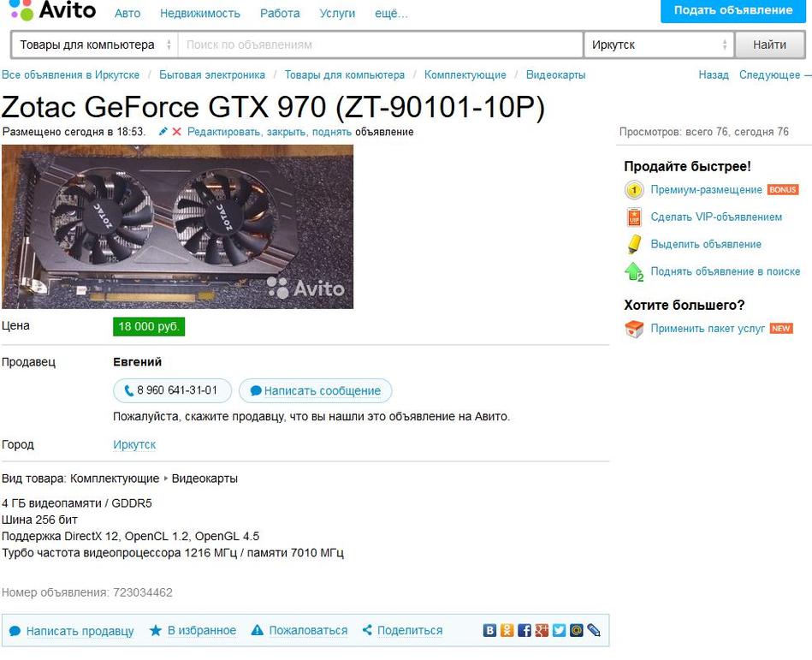Go to Бытовая электроника breadcrumb
This screenshot has height=660, width=812.
click(212, 75)
